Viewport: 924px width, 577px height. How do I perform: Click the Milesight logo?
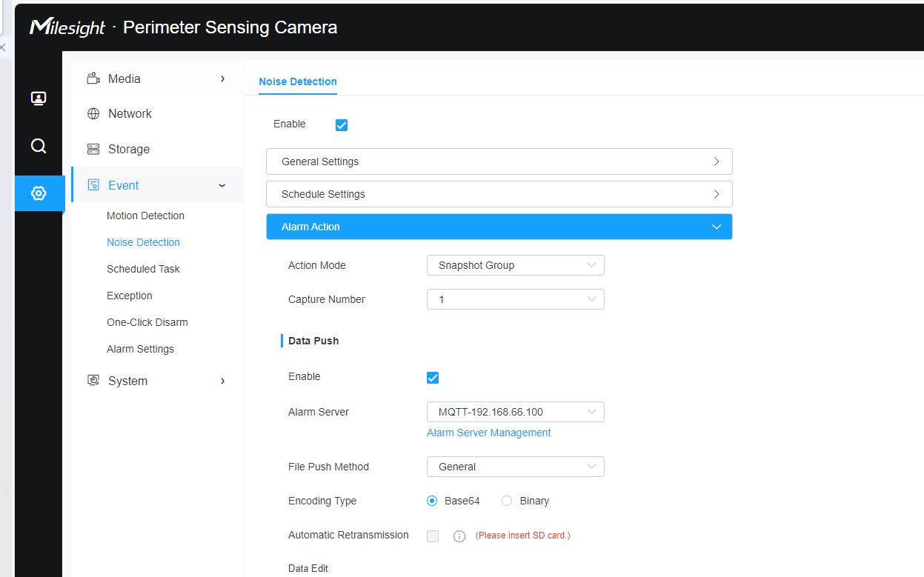click(68, 27)
